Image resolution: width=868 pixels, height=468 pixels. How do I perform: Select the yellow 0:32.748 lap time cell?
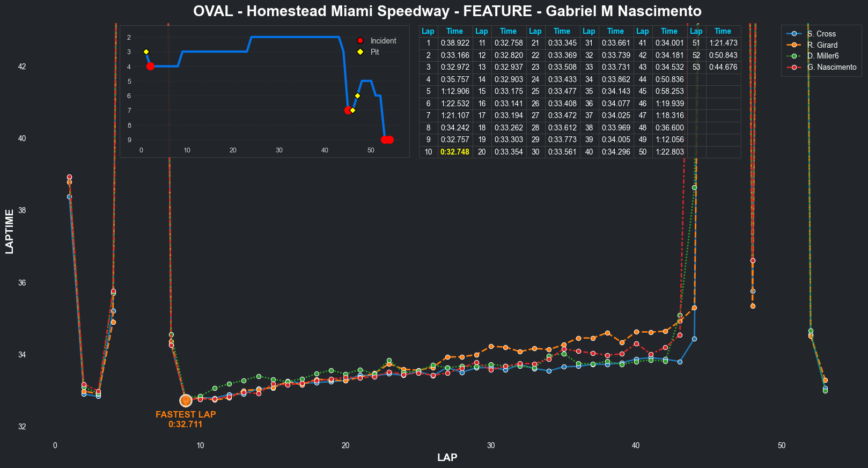coord(454,152)
